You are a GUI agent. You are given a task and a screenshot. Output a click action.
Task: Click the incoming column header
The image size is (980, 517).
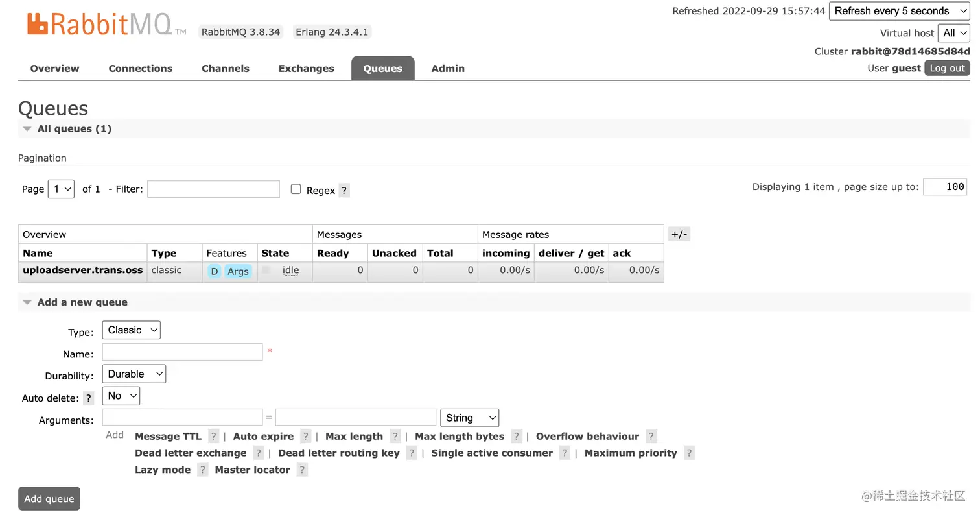[x=506, y=254]
